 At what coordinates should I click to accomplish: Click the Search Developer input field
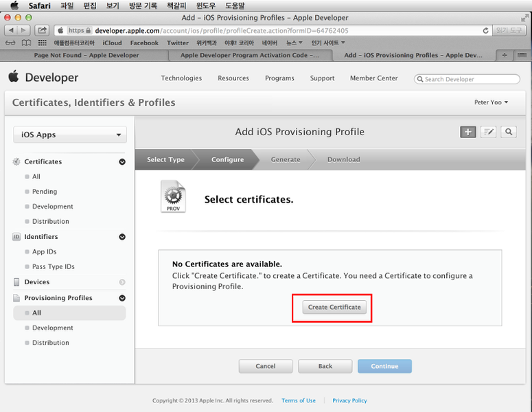(470, 79)
